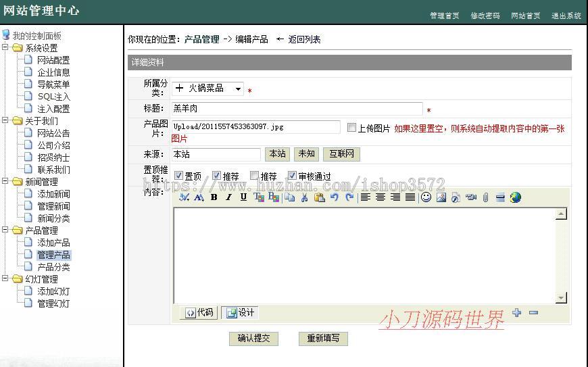Open 产品分类 in the sidebar tree
Viewport: 588px width, 367px height.
pos(53,267)
